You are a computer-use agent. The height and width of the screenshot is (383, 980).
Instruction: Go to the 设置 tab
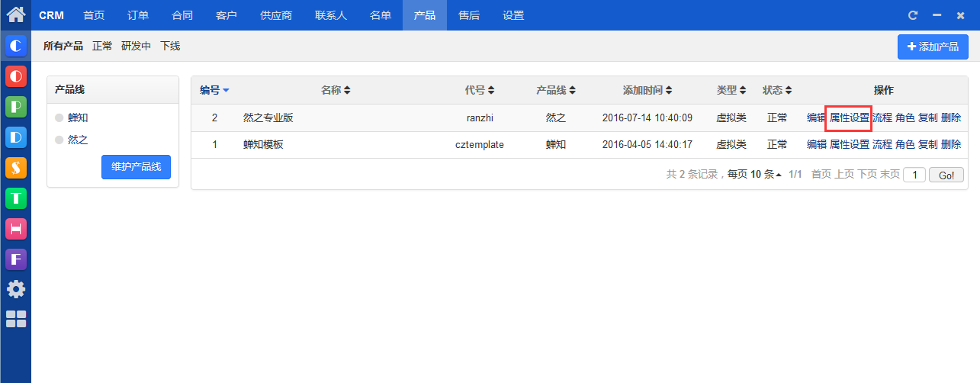[513, 15]
